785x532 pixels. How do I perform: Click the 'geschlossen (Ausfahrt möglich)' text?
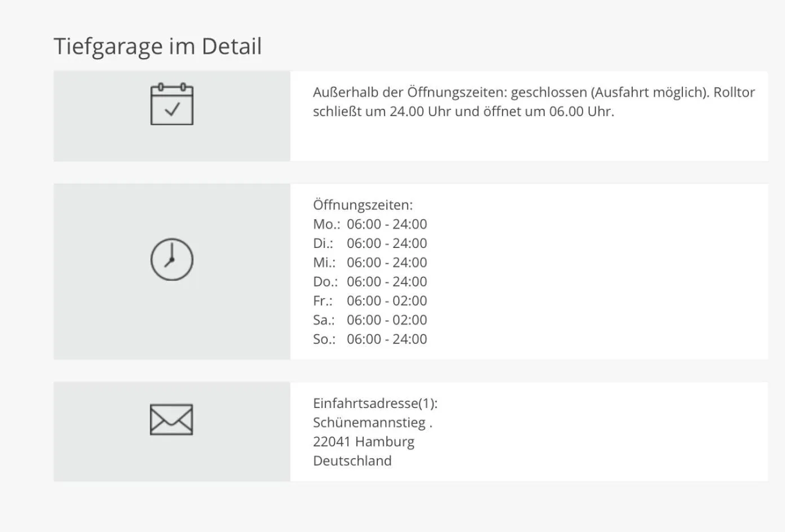(x=609, y=92)
